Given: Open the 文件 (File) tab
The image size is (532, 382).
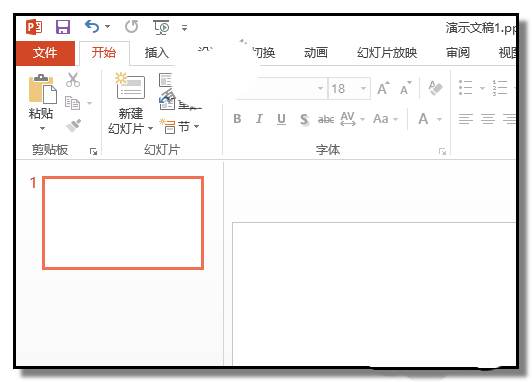Looking at the screenshot, I should point(45,53).
